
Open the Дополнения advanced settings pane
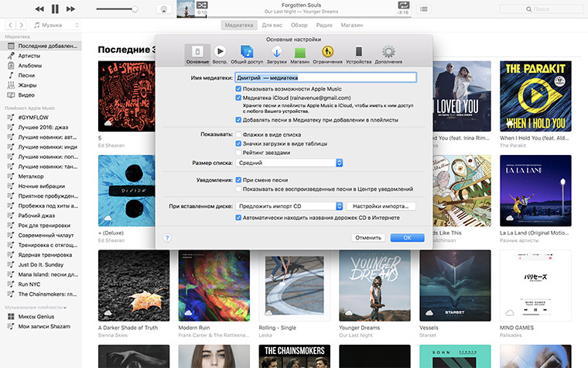point(388,54)
